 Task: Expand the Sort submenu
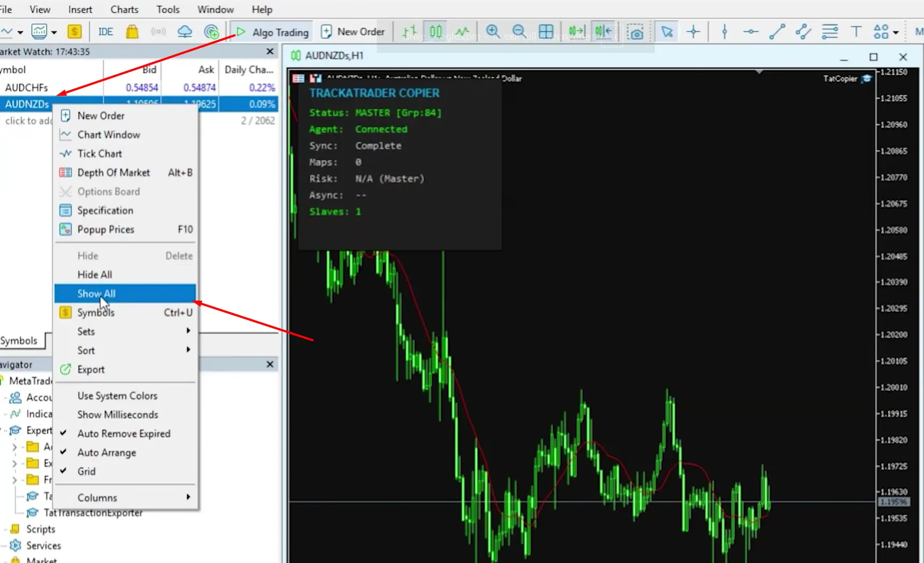pos(125,350)
